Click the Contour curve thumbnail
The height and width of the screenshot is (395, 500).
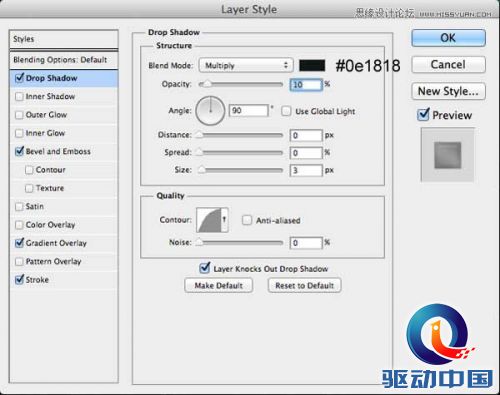(209, 220)
